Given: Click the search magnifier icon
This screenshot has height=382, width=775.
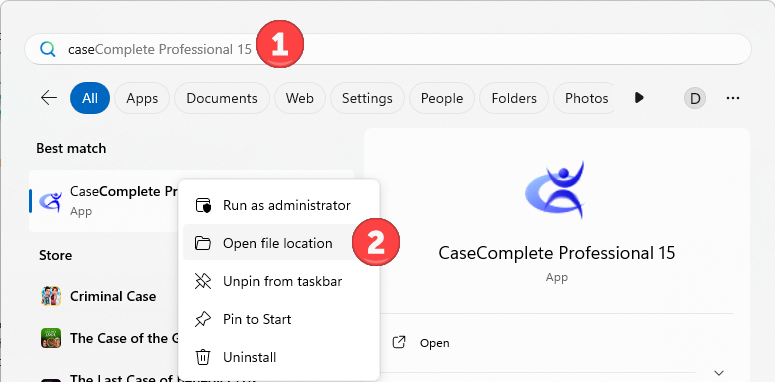Looking at the screenshot, I should pyautogui.click(x=48, y=49).
